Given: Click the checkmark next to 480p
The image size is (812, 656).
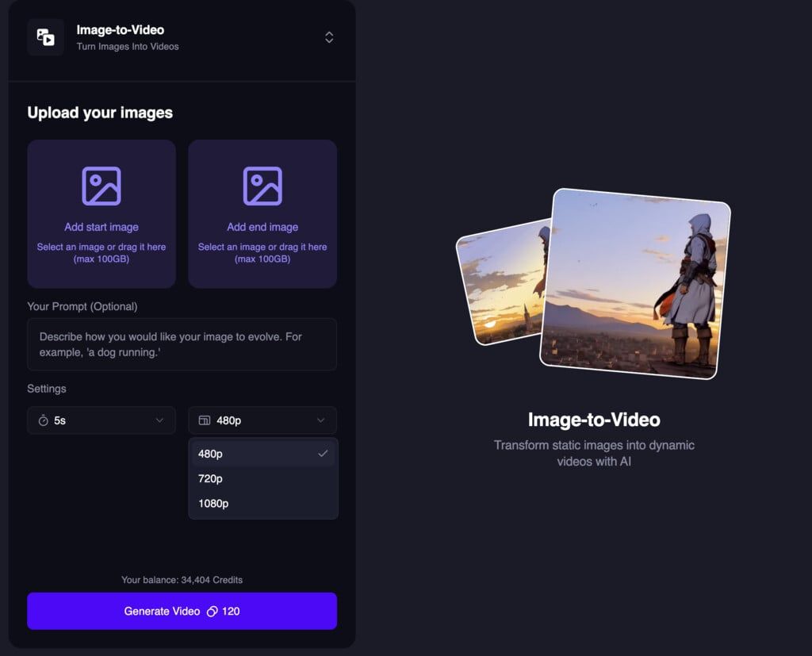Looking at the screenshot, I should coord(323,454).
